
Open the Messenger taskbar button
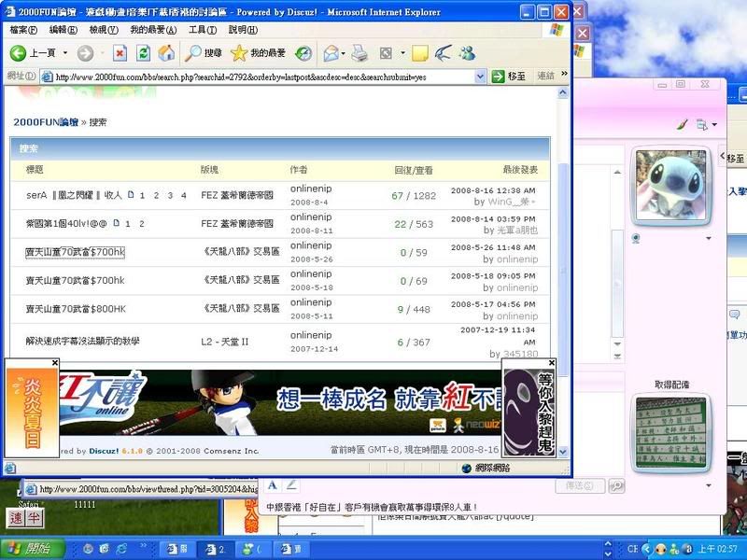[252, 549]
